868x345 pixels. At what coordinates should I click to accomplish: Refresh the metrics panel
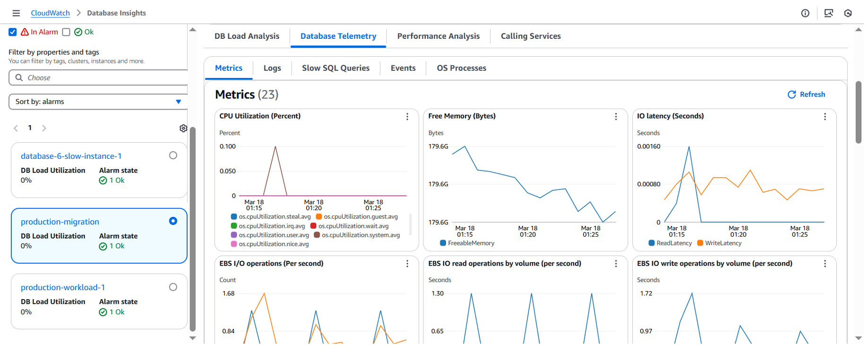click(806, 95)
